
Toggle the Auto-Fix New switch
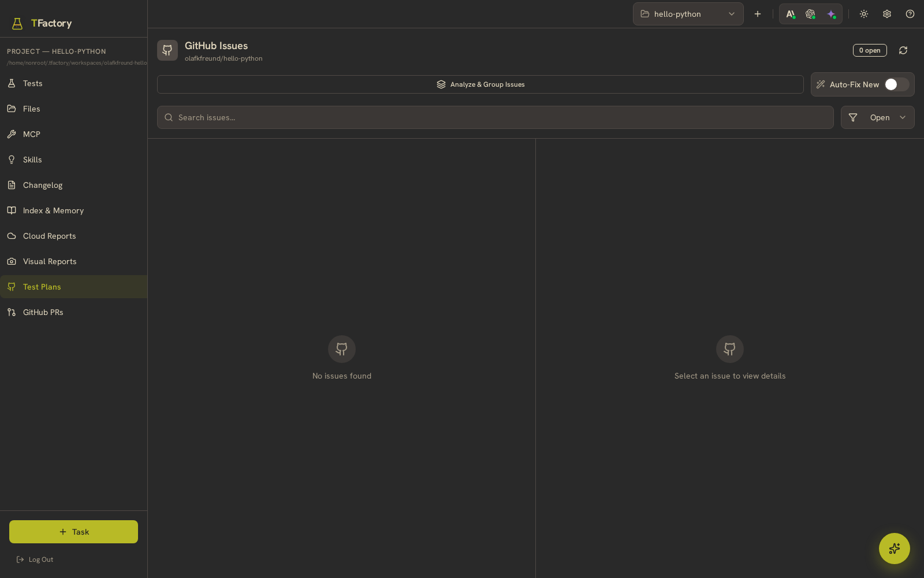897,84
